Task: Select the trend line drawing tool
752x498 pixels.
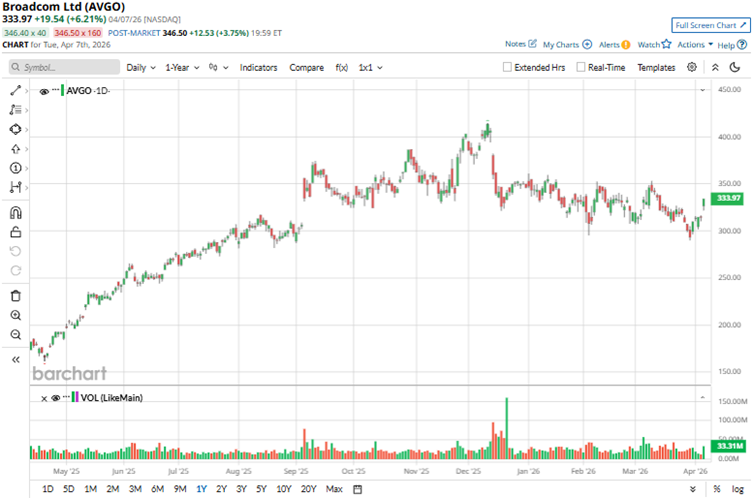Action: click(15, 90)
